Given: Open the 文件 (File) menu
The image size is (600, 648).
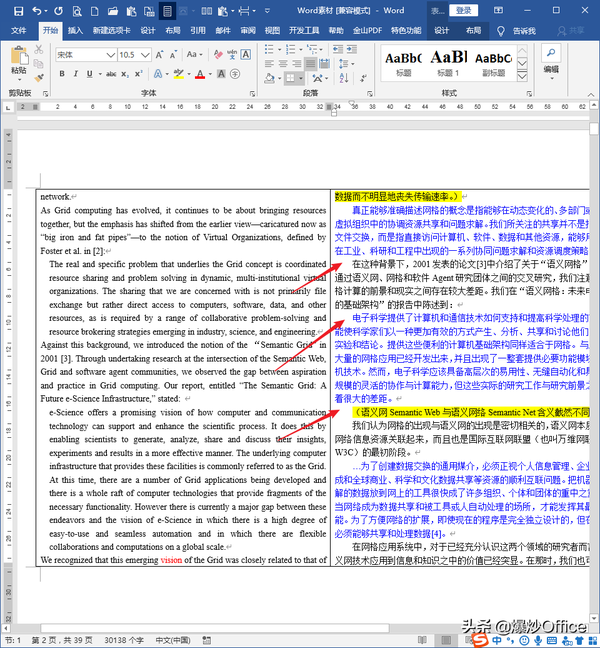Looking at the screenshot, I should pos(18,31).
